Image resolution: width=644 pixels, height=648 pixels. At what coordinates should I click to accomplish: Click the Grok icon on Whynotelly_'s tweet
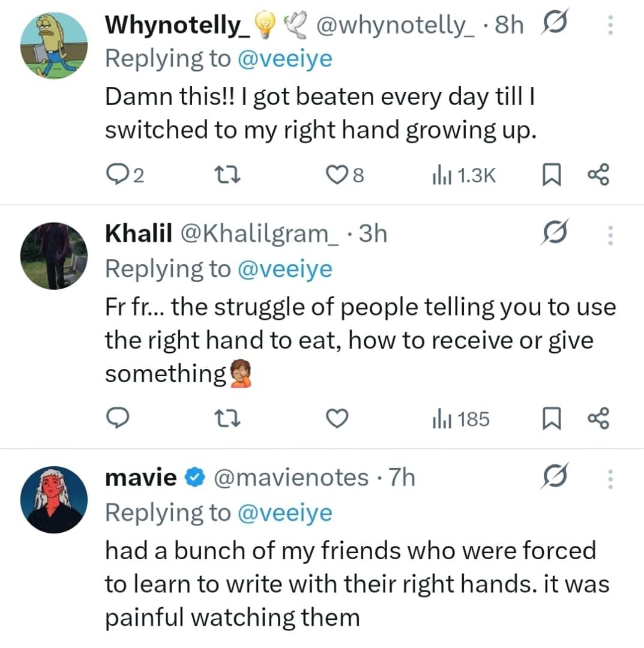554,24
